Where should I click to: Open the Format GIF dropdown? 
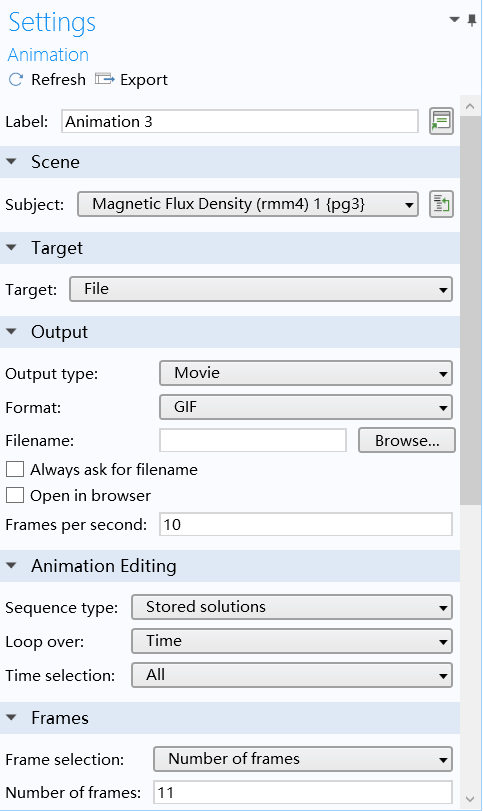[306, 407]
